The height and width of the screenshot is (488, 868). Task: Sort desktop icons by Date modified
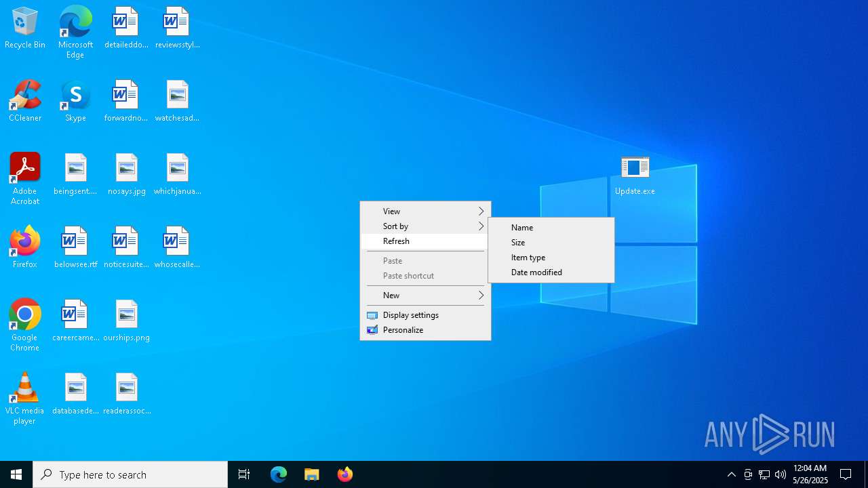point(551,272)
